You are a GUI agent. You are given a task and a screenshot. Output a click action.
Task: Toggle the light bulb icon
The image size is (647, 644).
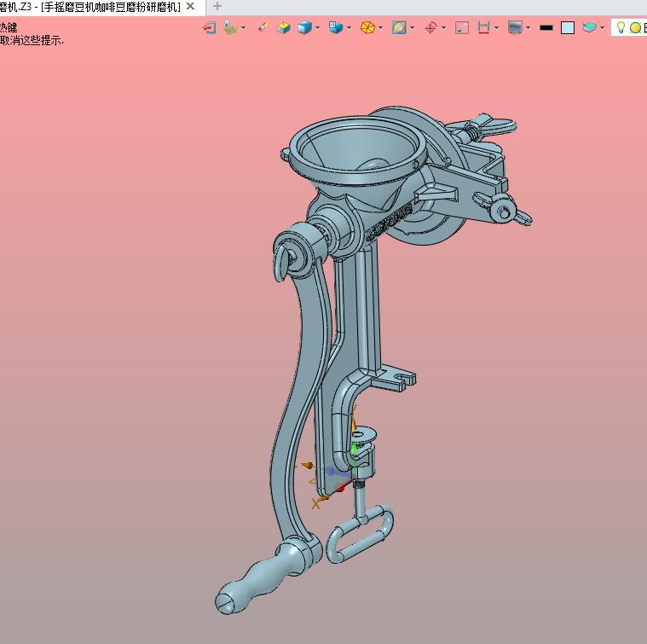tap(621, 27)
